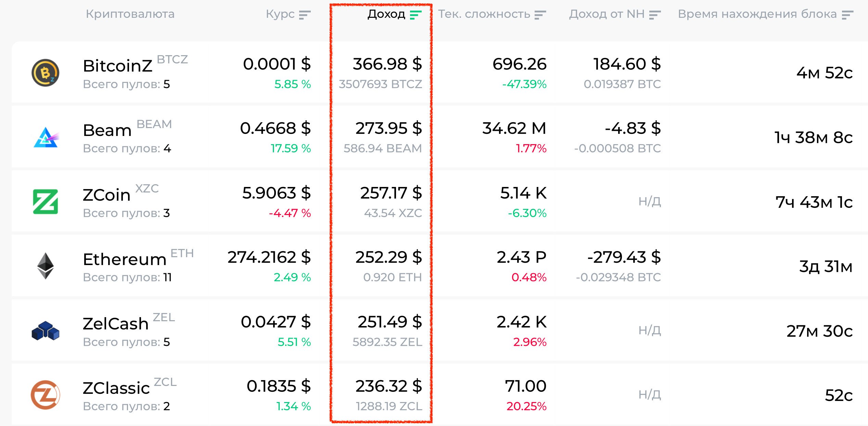This screenshot has width=868, height=426.
Task: Click the 5.9063 $ rate value
Action: 277,193
